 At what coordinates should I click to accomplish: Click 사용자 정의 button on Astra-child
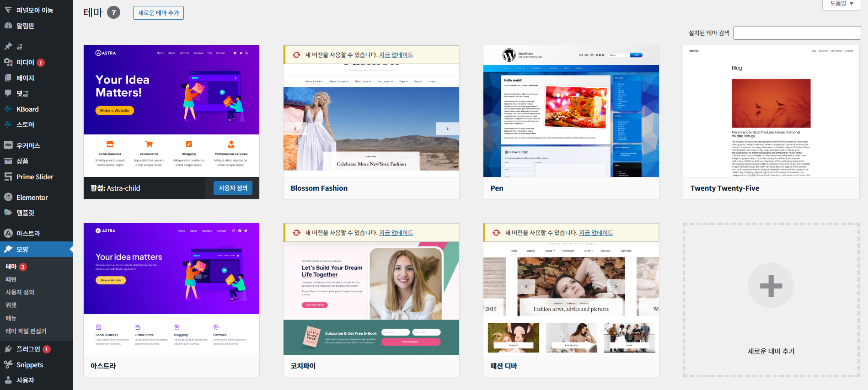[x=233, y=188]
